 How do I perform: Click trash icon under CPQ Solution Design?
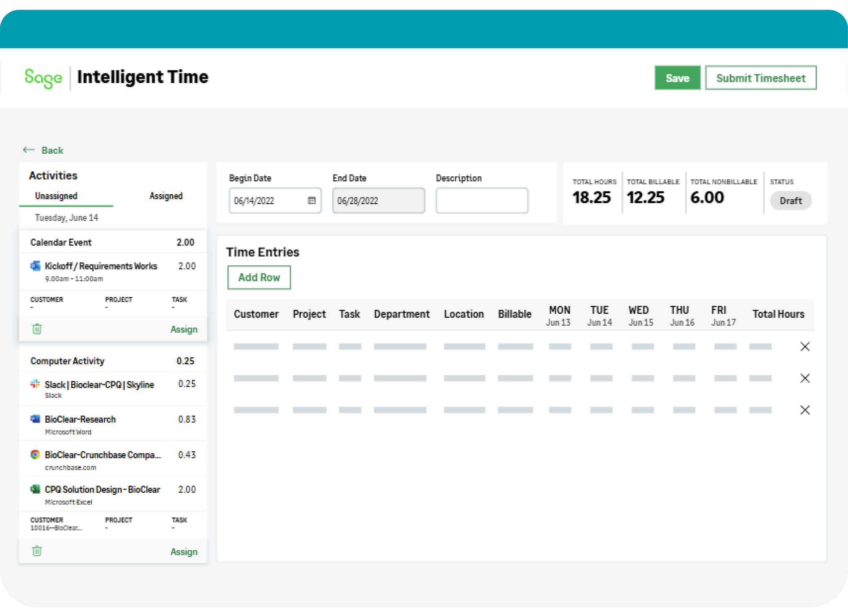click(x=37, y=551)
